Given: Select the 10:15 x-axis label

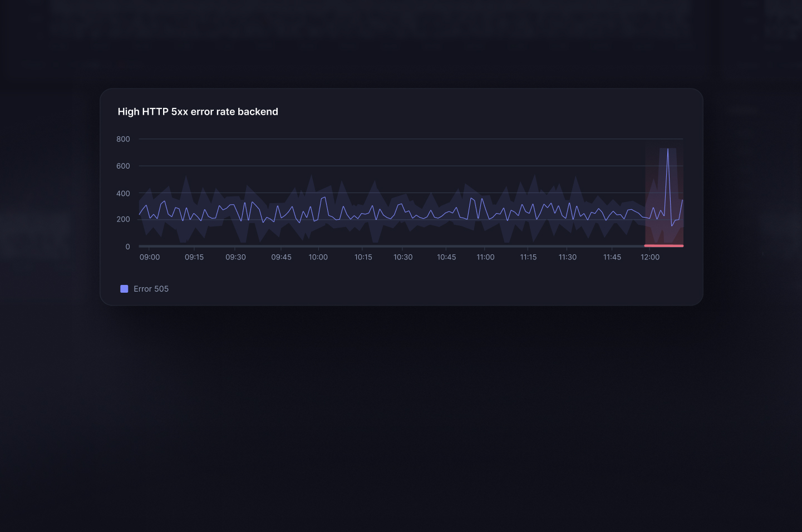Looking at the screenshot, I should (363, 257).
